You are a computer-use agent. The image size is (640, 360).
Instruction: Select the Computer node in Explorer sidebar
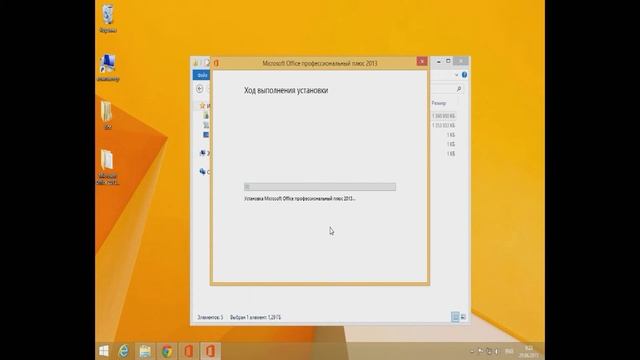tap(202, 153)
